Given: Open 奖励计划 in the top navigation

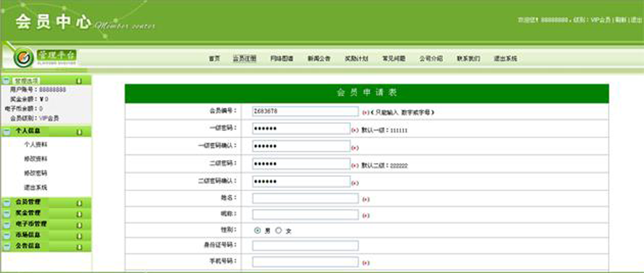Looking at the screenshot, I should click(x=357, y=59).
